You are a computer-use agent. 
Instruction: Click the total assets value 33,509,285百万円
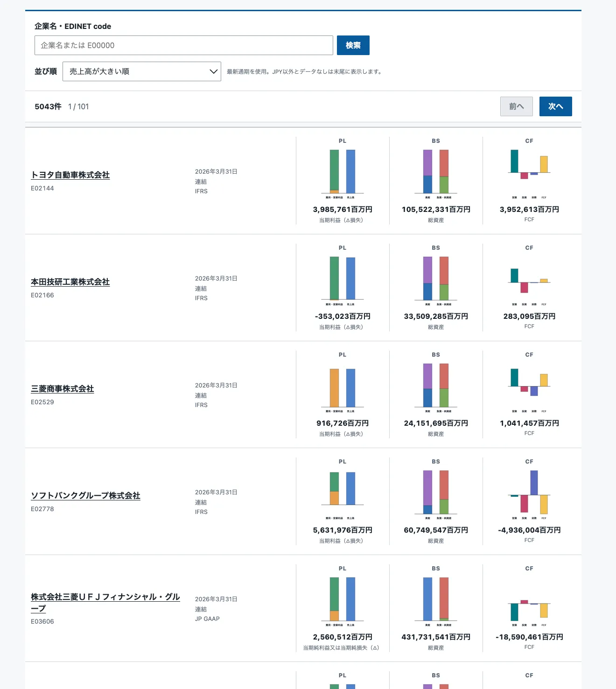point(436,316)
